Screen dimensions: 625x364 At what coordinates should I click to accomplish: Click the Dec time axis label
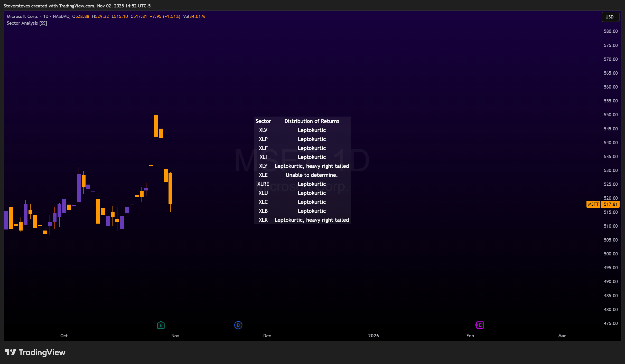coord(267,336)
